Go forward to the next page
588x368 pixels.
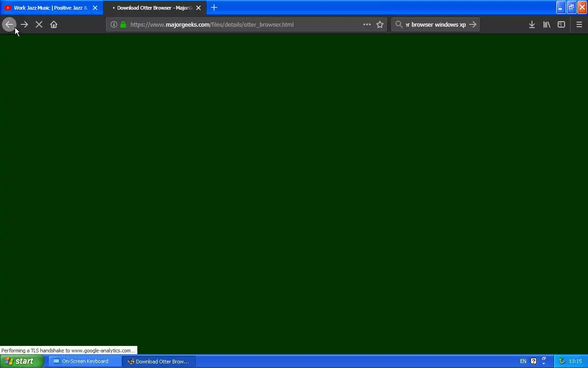pos(24,24)
